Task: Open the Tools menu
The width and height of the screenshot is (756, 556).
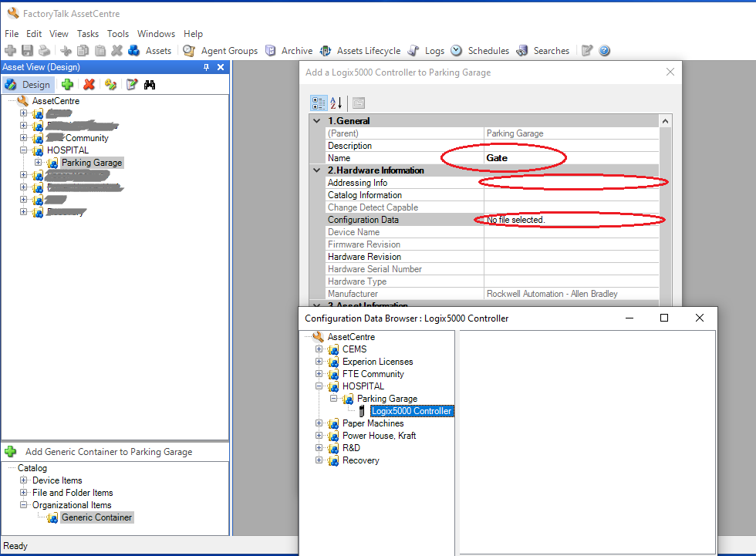Action: pos(118,34)
